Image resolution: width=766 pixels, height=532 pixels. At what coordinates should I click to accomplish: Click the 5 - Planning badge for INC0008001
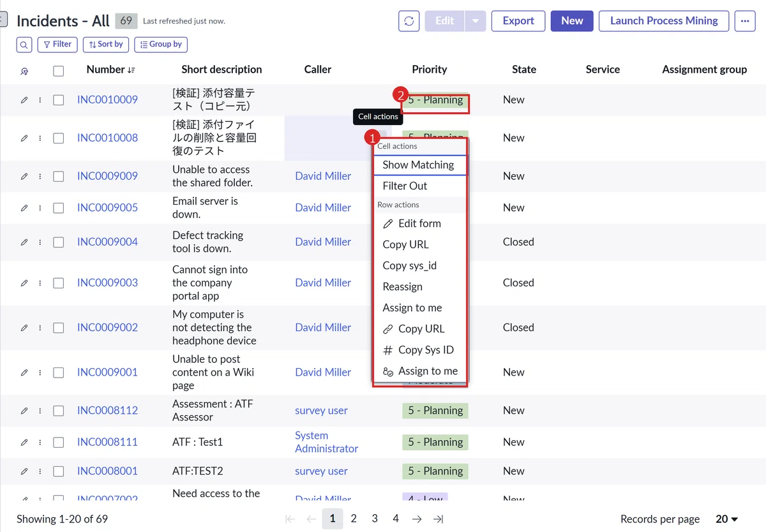coord(435,471)
